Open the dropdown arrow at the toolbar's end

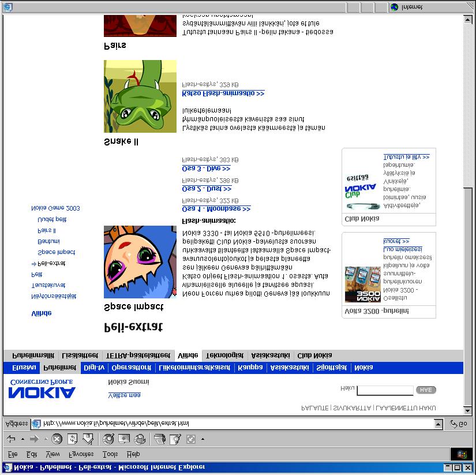[203, 439]
